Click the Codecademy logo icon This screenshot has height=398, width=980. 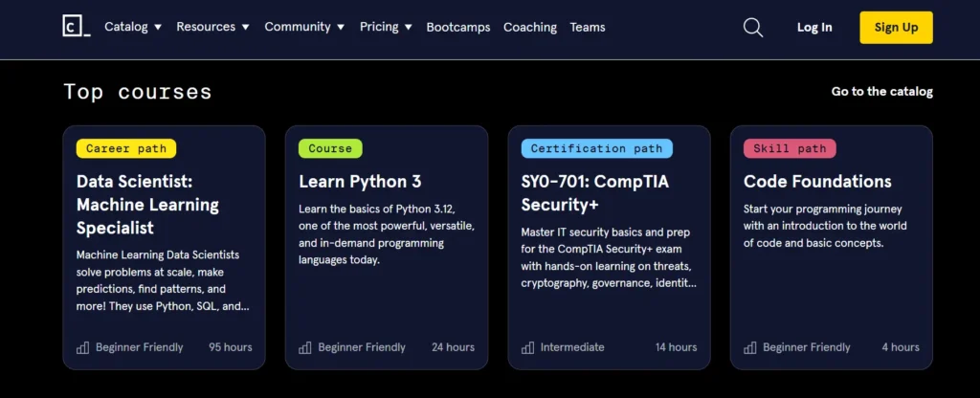[x=77, y=27]
